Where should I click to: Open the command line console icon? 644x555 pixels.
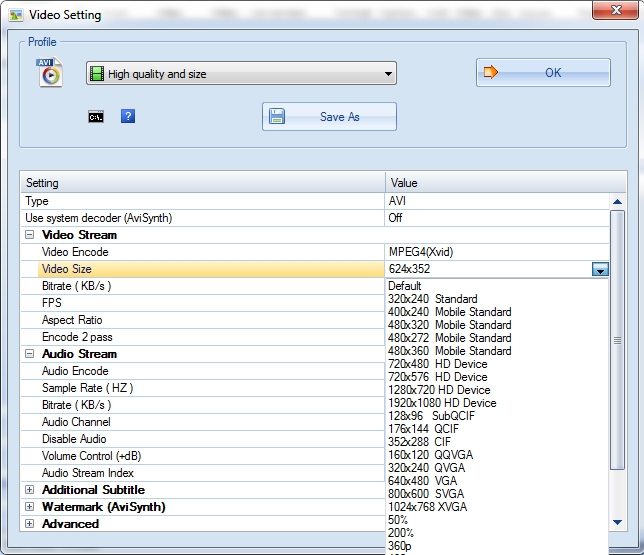(96, 117)
